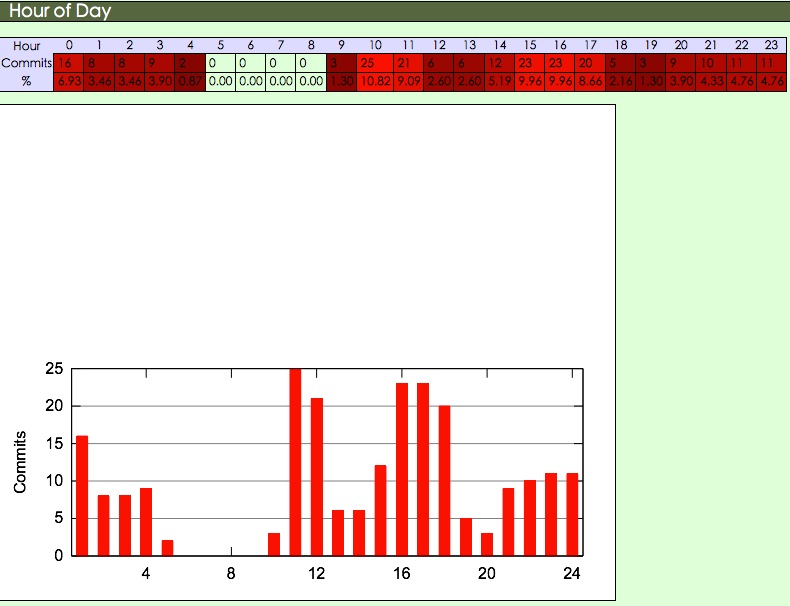Select the Commits cell under hour 0
790x606 pixels.
click(69, 63)
